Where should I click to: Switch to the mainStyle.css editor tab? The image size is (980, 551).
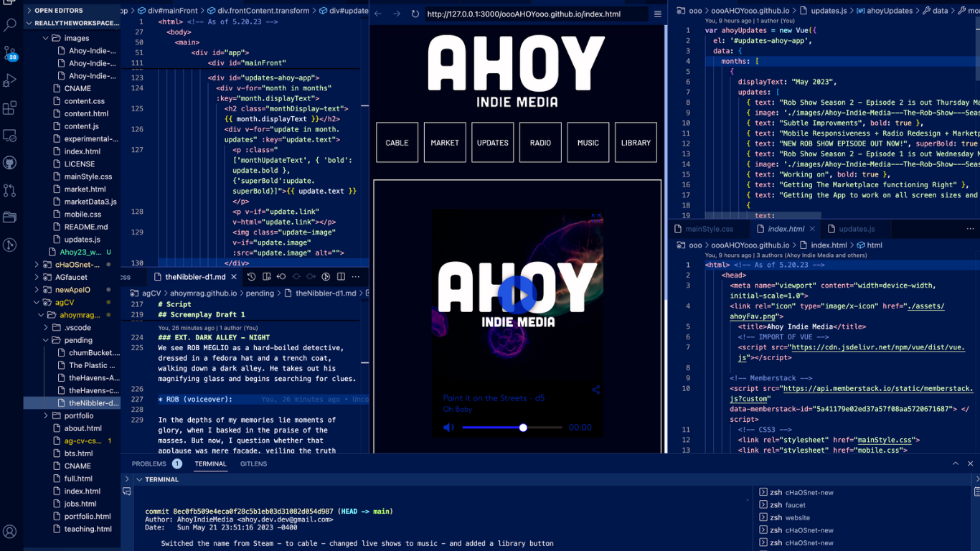tap(709, 229)
